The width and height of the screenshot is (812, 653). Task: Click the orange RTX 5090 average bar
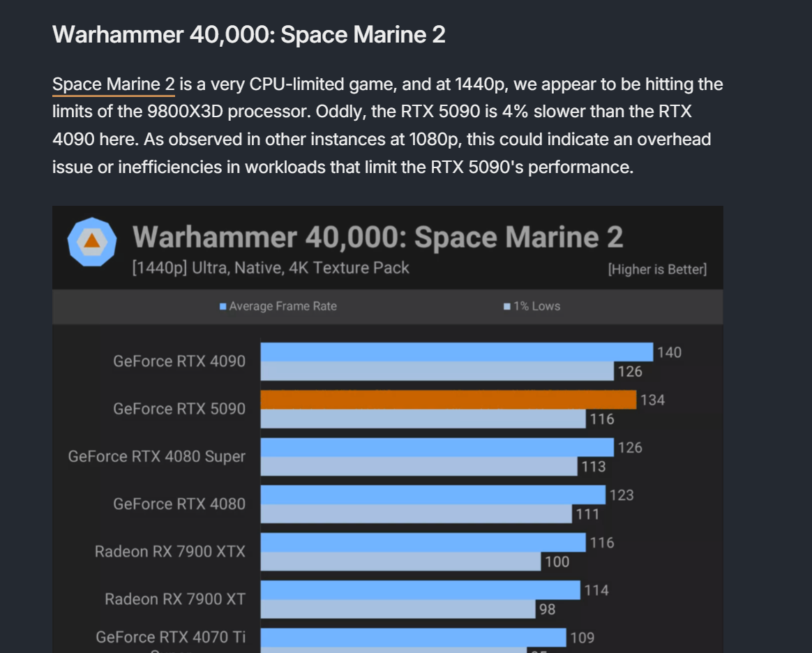[448, 400]
